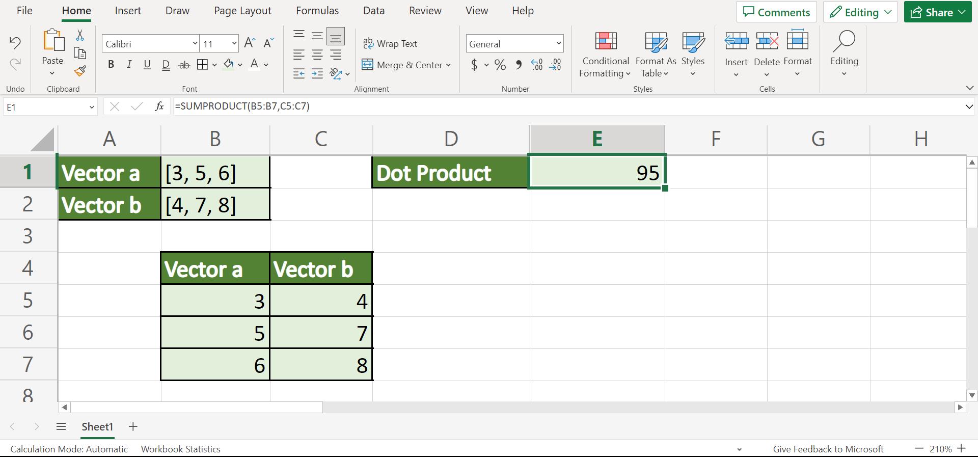Click the Increase Indent icon
This screenshot has width=980, height=459.
317,74
